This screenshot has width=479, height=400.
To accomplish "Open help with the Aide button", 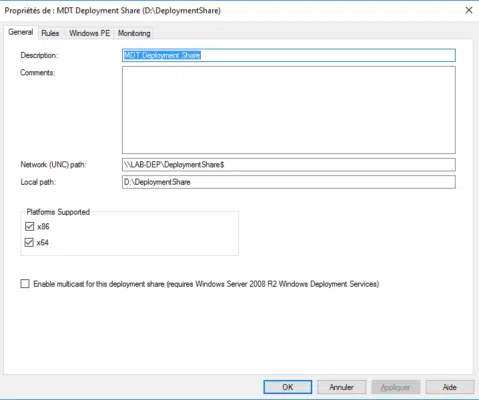I will click(x=449, y=387).
